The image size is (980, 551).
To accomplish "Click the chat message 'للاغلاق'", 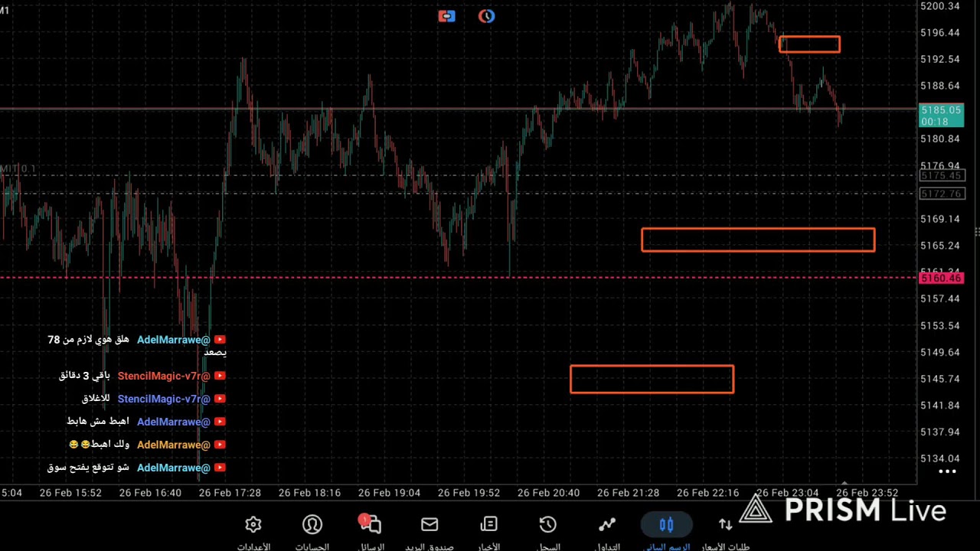I will [96, 399].
